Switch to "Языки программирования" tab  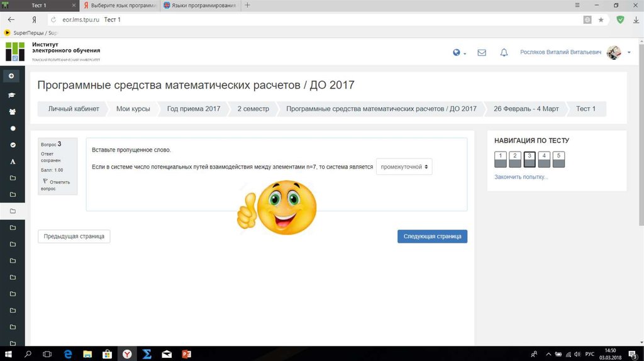201,5
